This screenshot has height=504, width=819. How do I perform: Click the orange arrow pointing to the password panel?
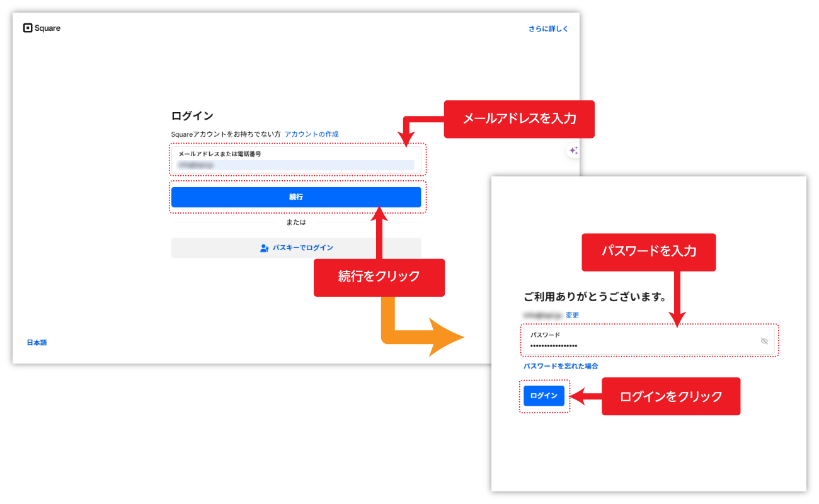416,336
